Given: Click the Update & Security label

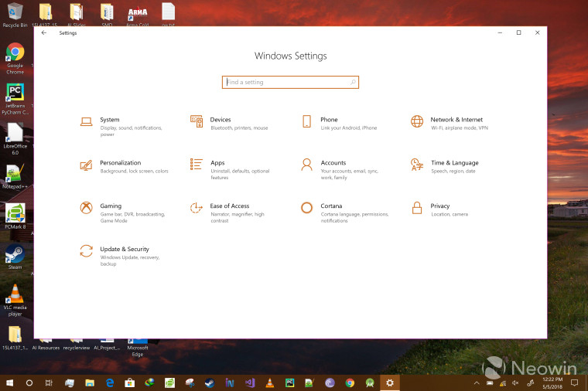Looking at the screenshot, I should 125,249.
